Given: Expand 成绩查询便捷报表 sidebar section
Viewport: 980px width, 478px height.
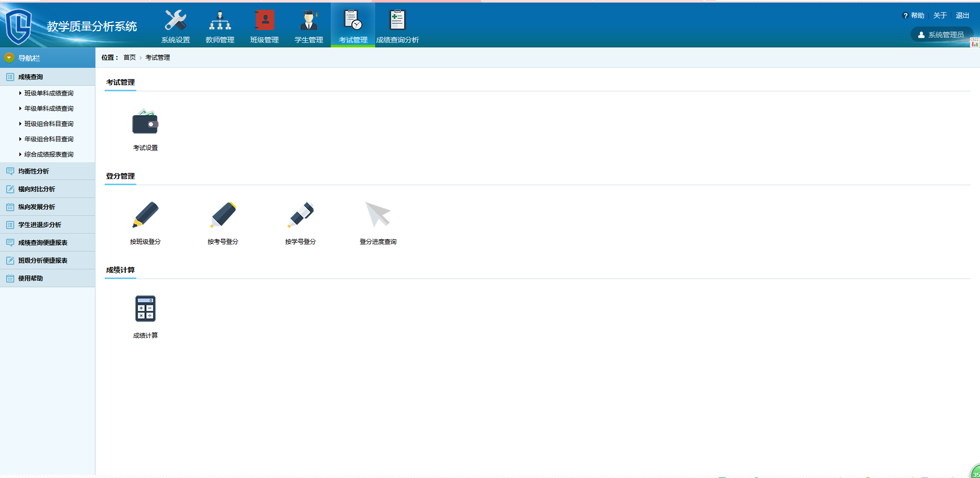Looking at the screenshot, I should coord(47,243).
